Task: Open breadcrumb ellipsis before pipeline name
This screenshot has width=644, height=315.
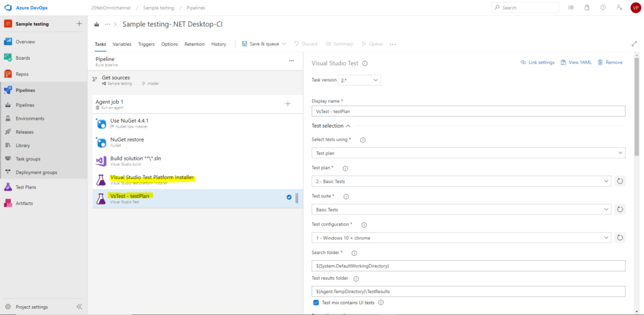Action: pyautogui.click(x=108, y=25)
